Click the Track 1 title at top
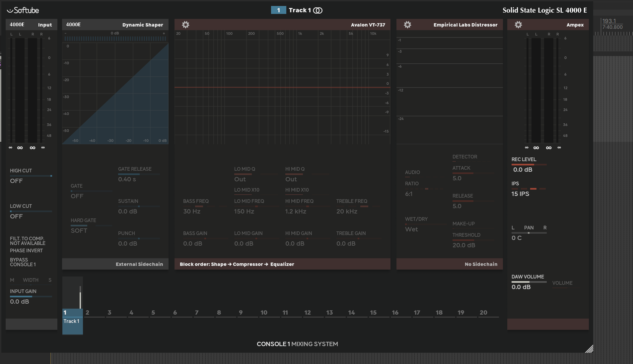This screenshot has height=364, width=633. click(x=300, y=10)
